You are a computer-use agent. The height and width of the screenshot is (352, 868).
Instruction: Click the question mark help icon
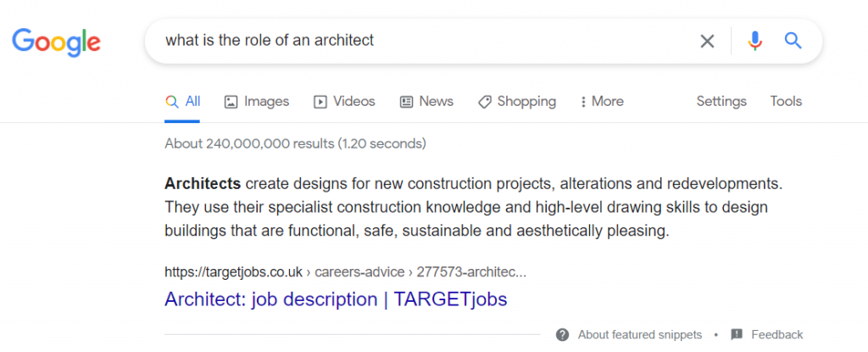(x=563, y=335)
